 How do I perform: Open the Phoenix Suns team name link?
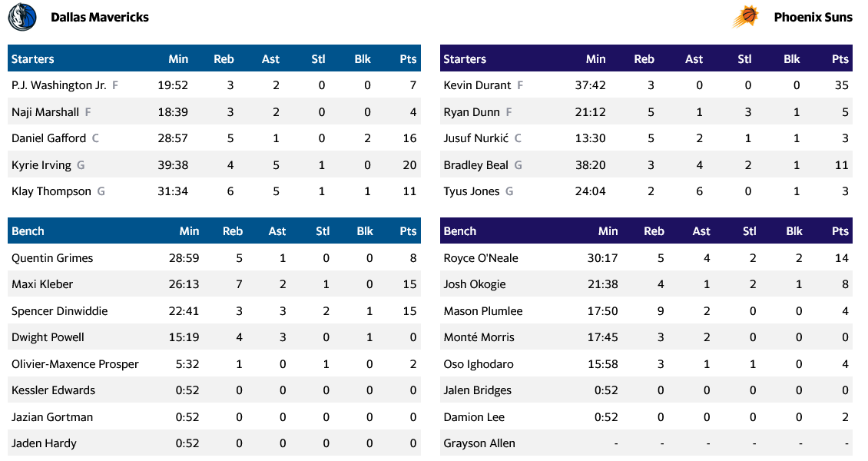tap(813, 17)
